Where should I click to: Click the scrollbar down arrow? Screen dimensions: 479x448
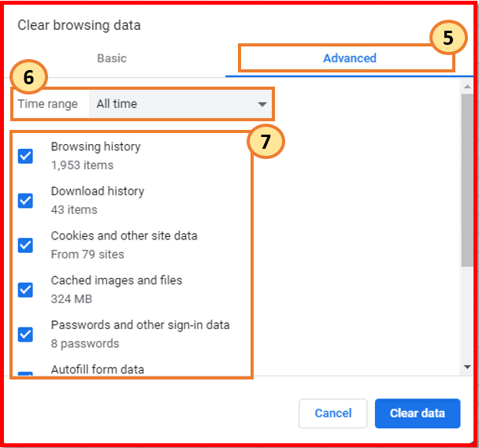click(x=468, y=366)
